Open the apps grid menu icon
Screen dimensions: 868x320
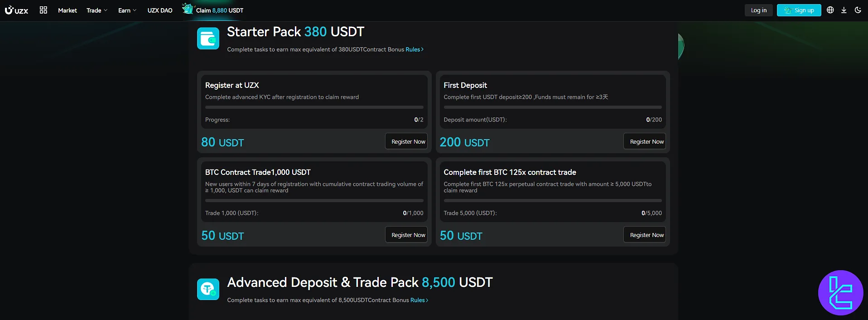click(43, 10)
